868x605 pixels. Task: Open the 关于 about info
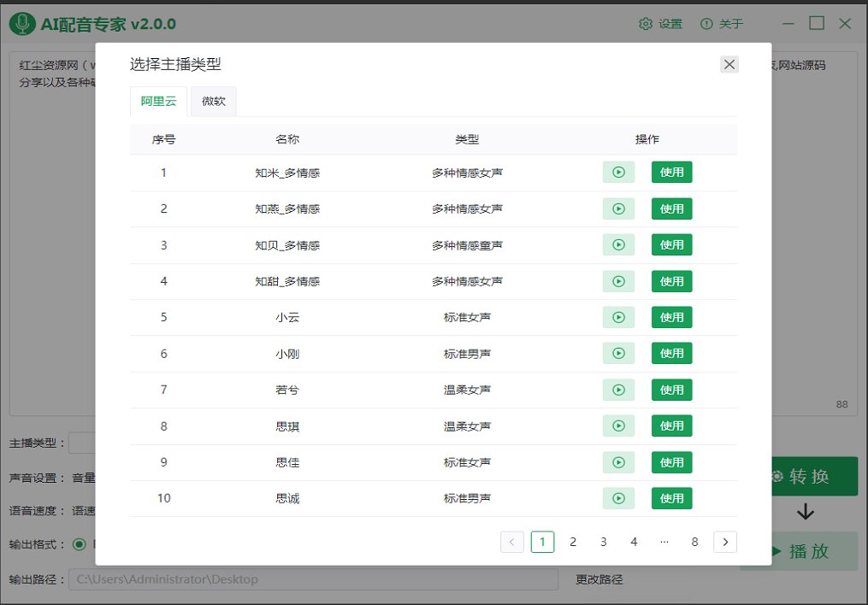[722, 24]
